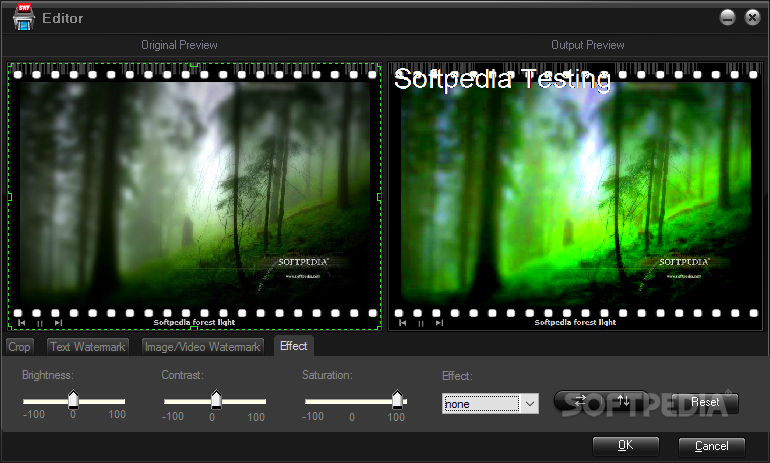
Task: Click the '100' mark under Contrast
Action: (256, 417)
